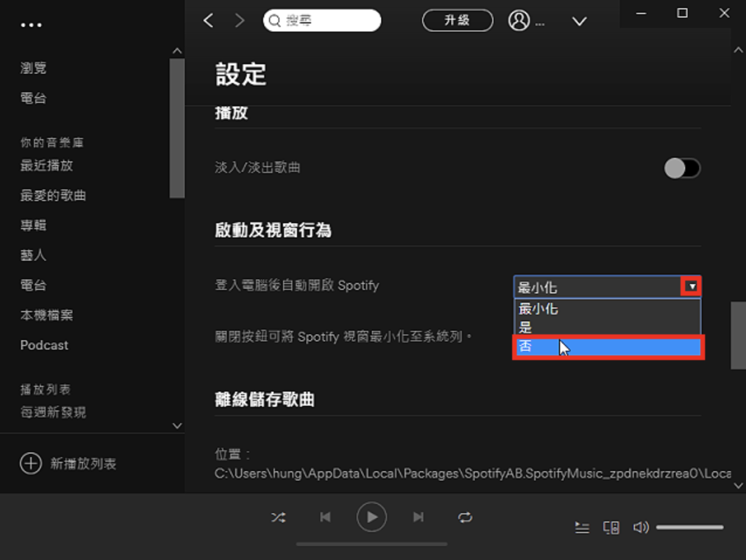Image resolution: width=746 pixels, height=560 pixels.
Task: Click the 登入電腦後自動開啟 Spotify label
Action: click(297, 285)
